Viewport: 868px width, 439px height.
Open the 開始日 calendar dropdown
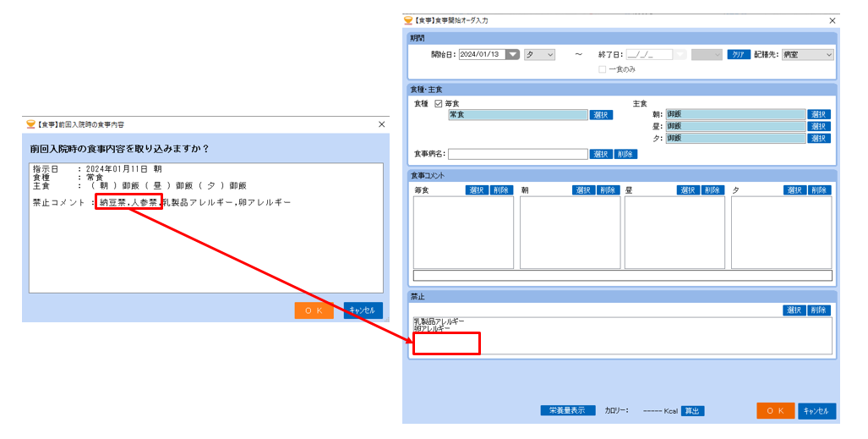click(513, 54)
